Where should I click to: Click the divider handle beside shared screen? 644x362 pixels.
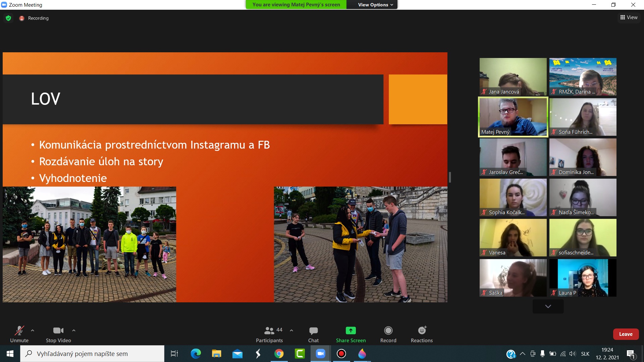click(450, 177)
